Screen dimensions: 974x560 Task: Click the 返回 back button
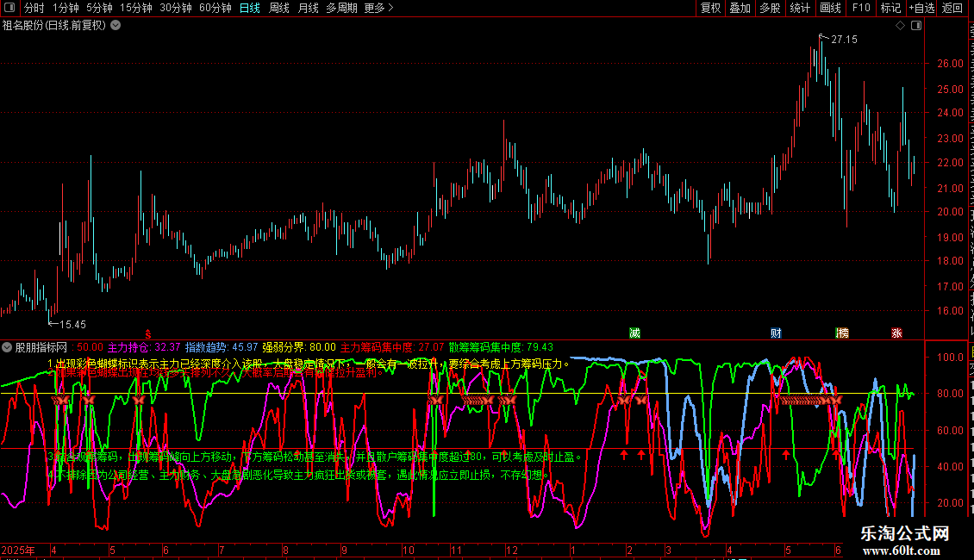[x=952, y=8]
